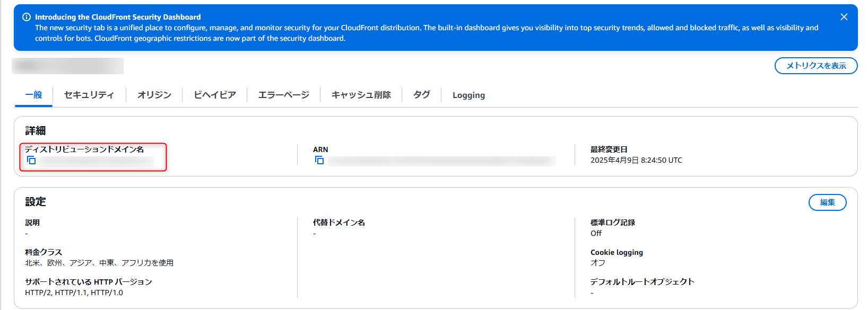Click the メトリクスを表示 button
This screenshot has width=868, height=310.
coord(816,66)
